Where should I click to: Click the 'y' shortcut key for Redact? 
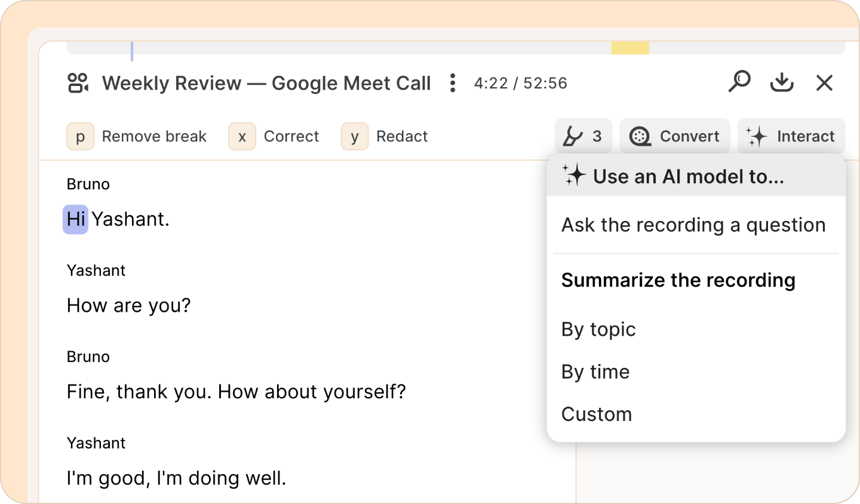pos(355,136)
